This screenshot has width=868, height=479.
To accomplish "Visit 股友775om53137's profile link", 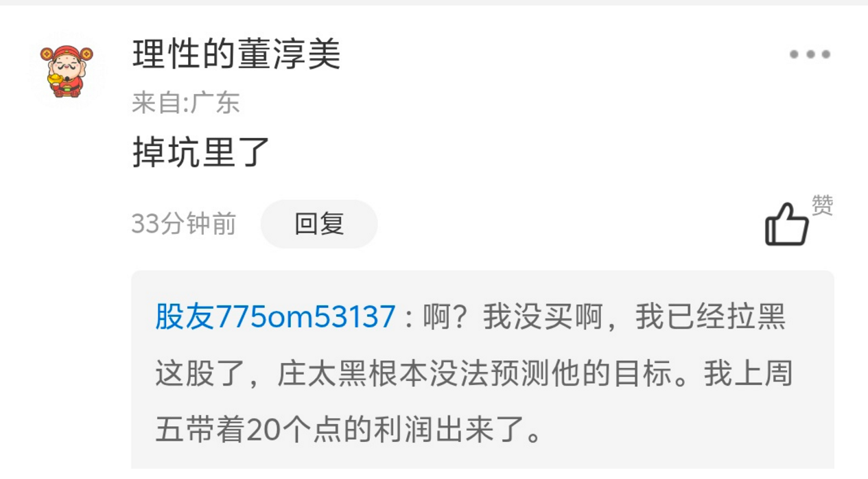I will tap(275, 318).
